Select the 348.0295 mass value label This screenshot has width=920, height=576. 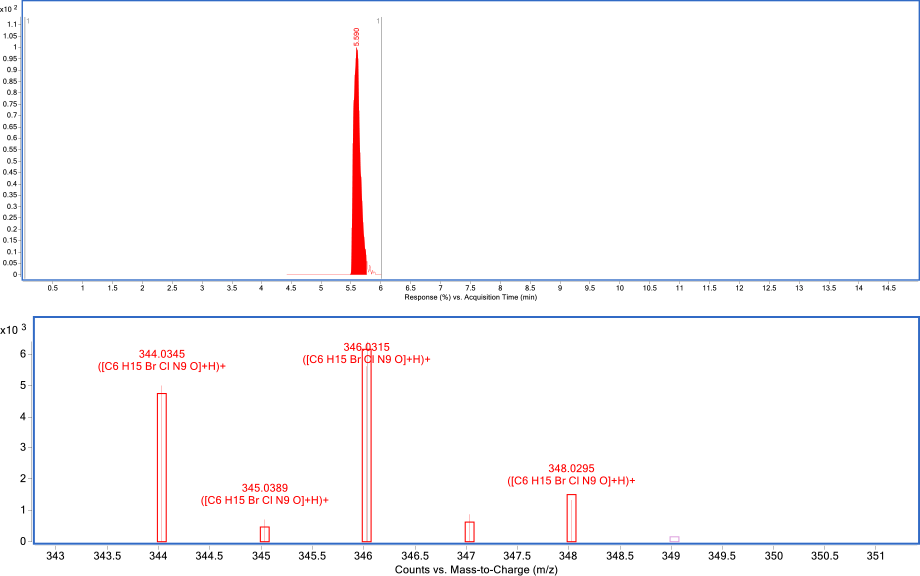(x=572, y=468)
